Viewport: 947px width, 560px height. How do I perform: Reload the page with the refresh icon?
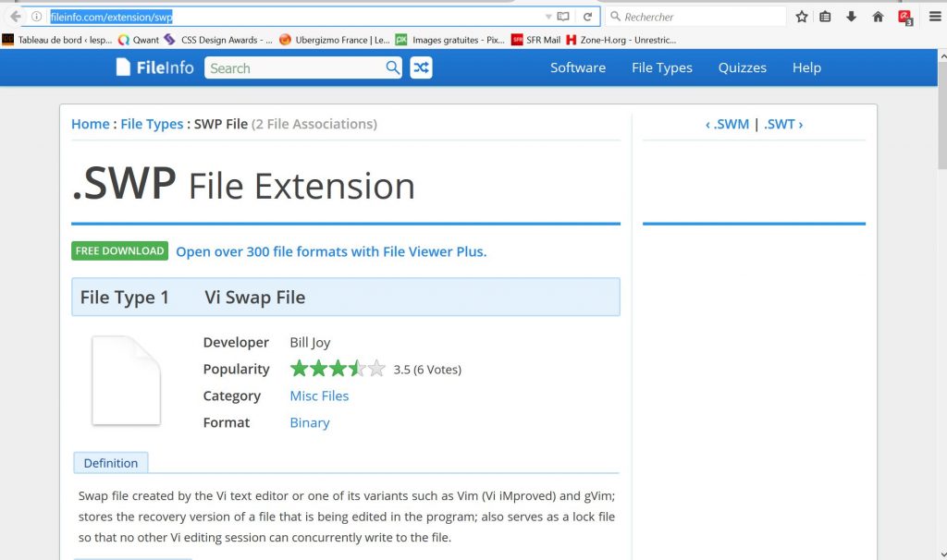[587, 17]
